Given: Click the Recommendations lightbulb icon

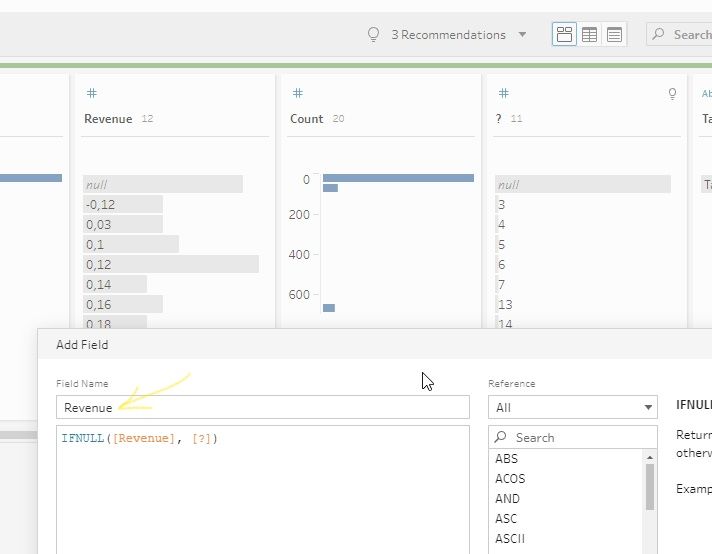Looking at the screenshot, I should pyautogui.click(x=374, y=35).
